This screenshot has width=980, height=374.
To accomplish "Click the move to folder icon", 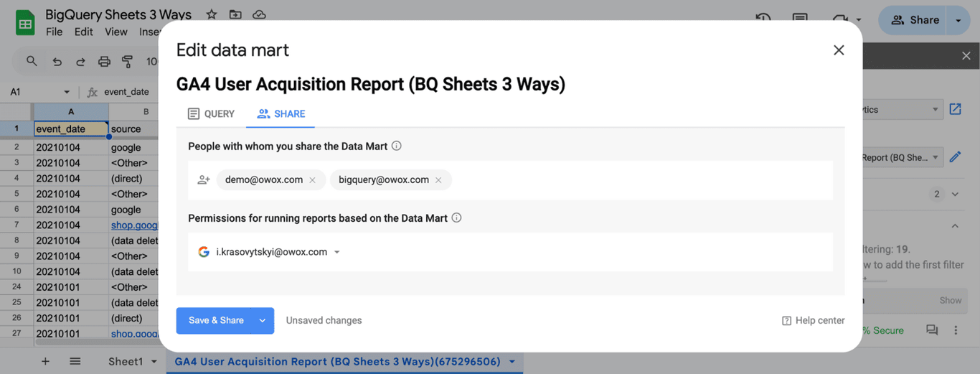I will pyautogui.click(x=235, y=14).
